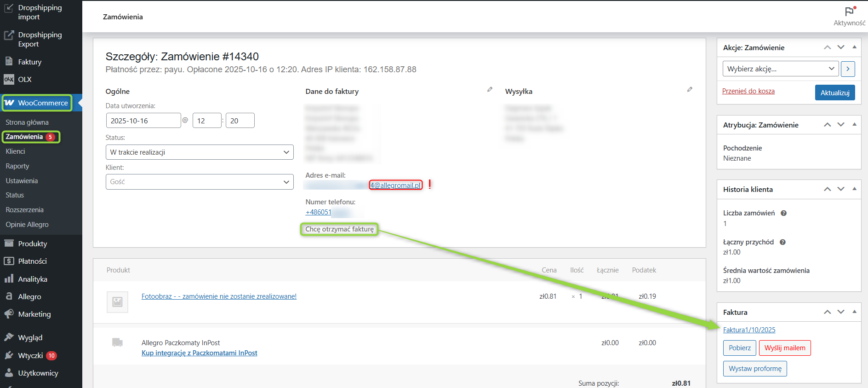Image resolution: width=868 pixels, height=388 pixels.
Task: Go to Zamówienia in WooCommerce submenu
Action: coord(24,137)
